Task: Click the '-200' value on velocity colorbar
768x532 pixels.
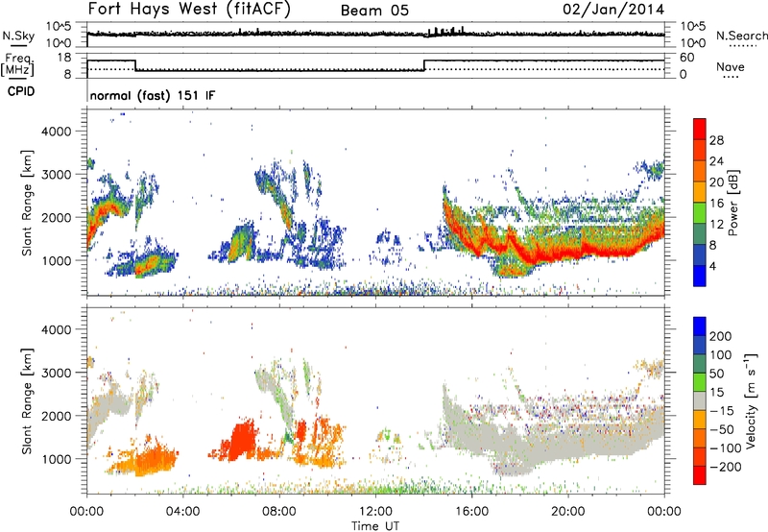Action: [728, 467]
